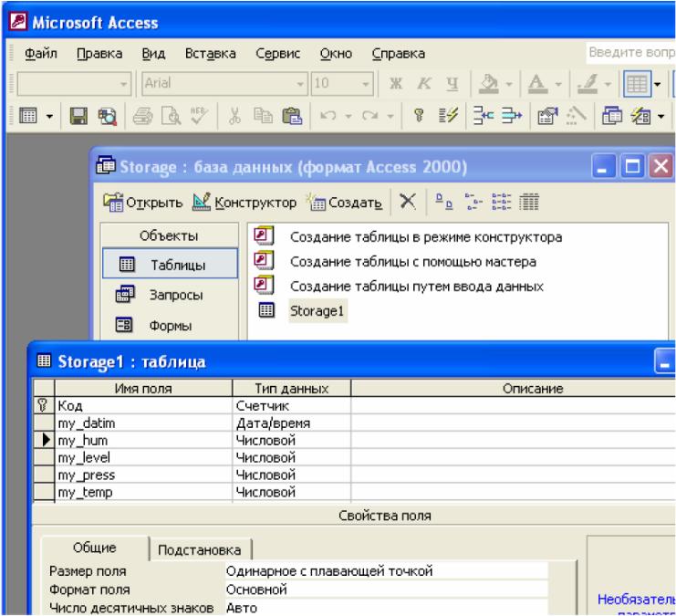This screenshot has height=616, width=676.
Task: Click the Redo arrow icon
Action: 370,116
